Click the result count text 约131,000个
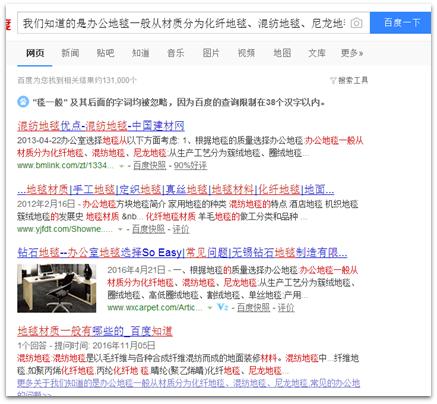This screenshot has width=437, height=404. (x=114, y=80)
